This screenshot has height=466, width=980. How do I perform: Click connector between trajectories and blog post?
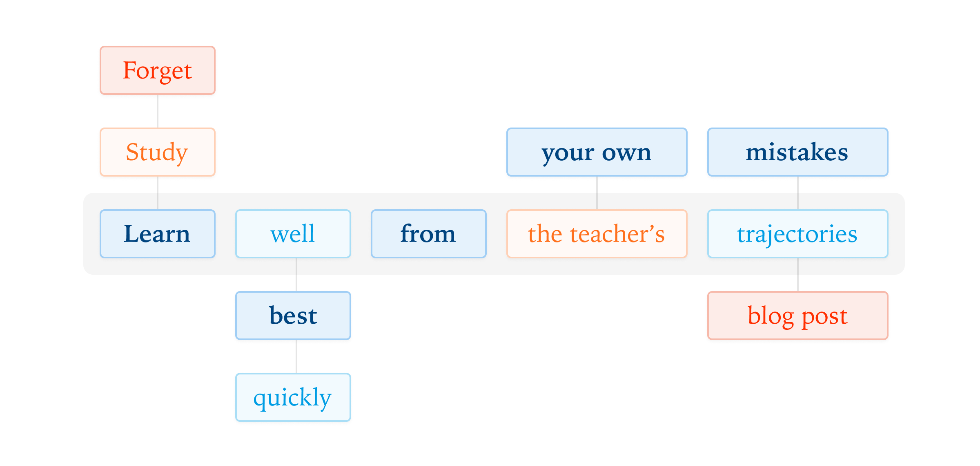coord(798,275)
